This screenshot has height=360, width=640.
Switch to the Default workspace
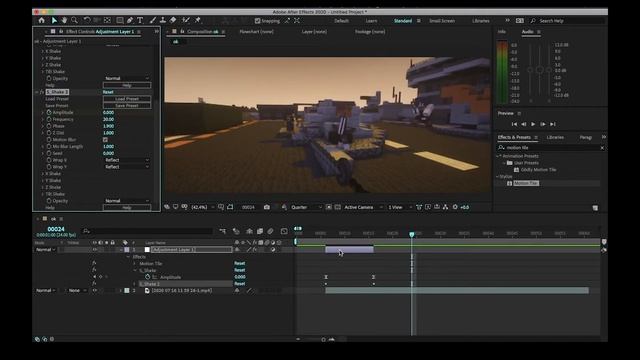(341, 20)
